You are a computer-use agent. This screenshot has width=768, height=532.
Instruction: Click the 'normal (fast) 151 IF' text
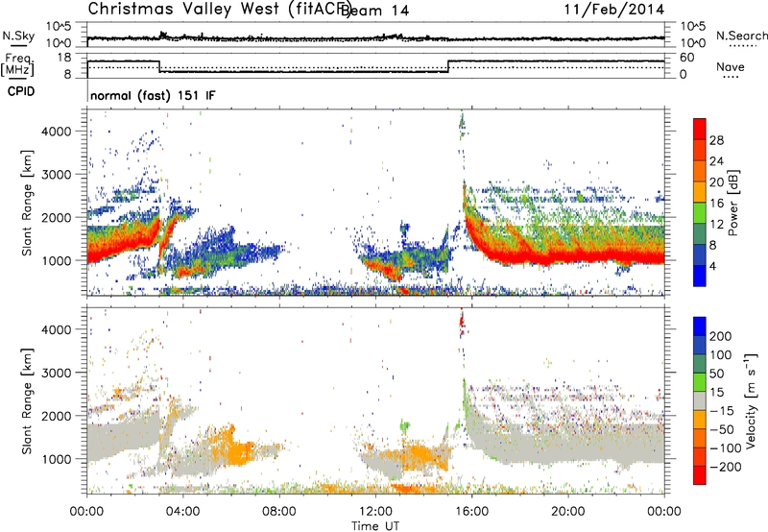coord(153,95)
